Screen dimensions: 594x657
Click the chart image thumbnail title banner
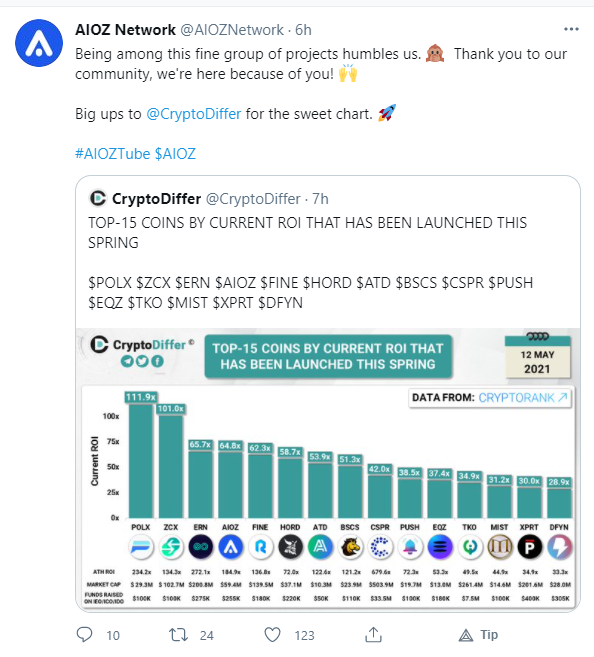(x=328, y=357)
